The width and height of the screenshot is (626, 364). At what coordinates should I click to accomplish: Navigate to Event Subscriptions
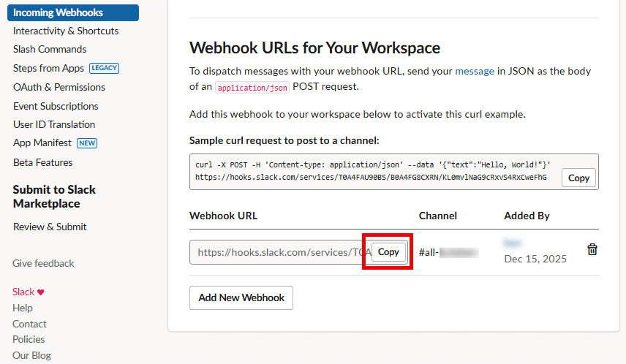(56, 106)
